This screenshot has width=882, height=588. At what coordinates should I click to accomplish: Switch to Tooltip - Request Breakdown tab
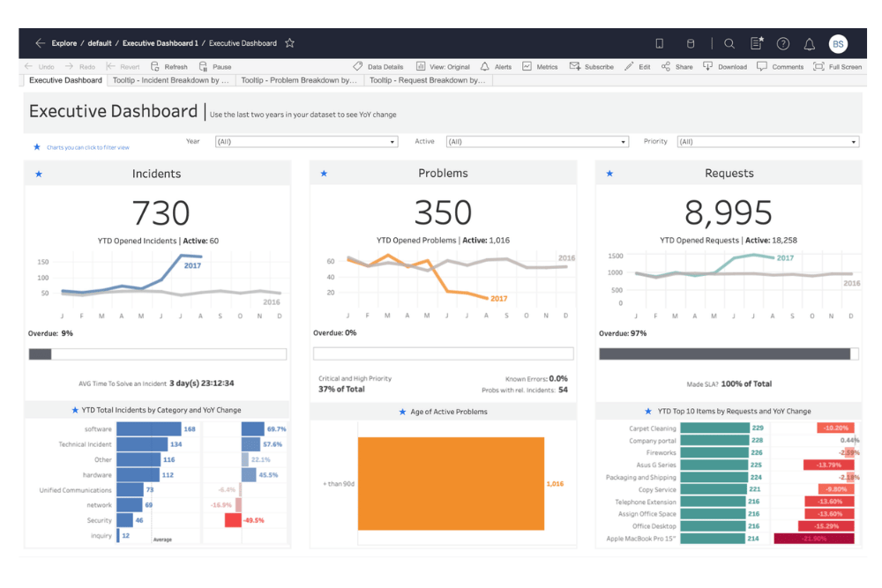pyautogui.click(x=427, y=80)
